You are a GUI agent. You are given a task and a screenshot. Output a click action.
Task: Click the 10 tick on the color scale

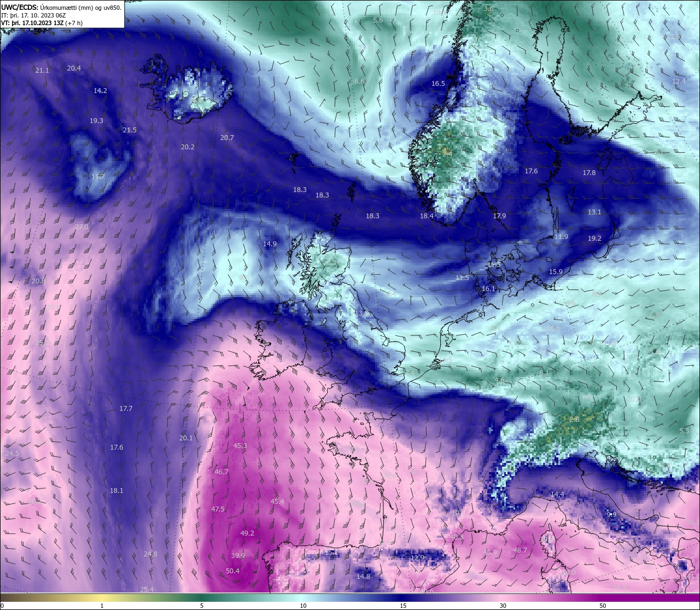pyautogui.click(x=303, y=606)
